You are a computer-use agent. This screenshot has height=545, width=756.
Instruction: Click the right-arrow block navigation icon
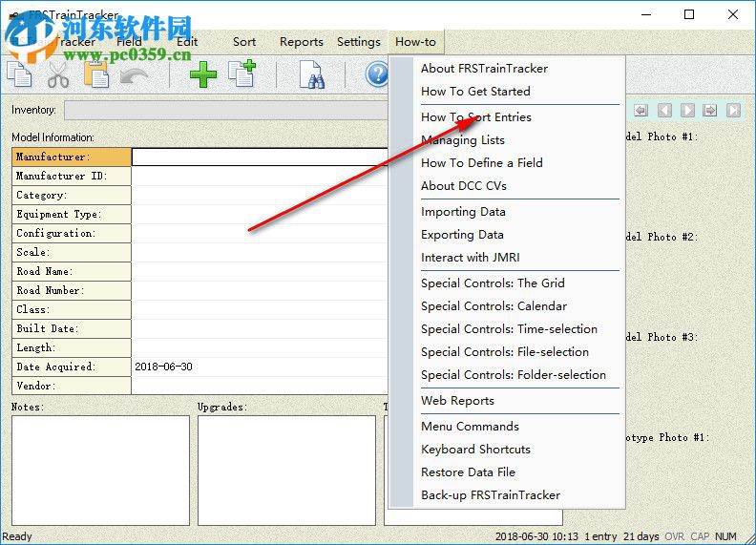[710, 111]
